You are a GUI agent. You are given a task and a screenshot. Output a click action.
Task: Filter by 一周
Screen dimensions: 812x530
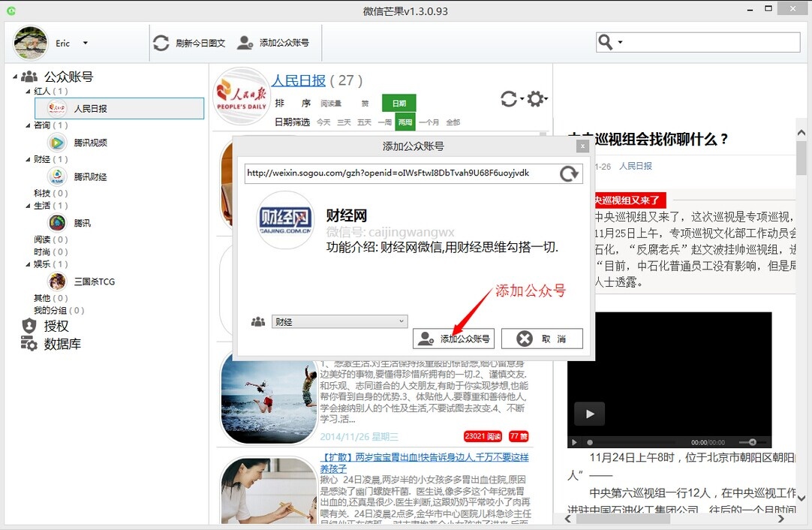385,122
